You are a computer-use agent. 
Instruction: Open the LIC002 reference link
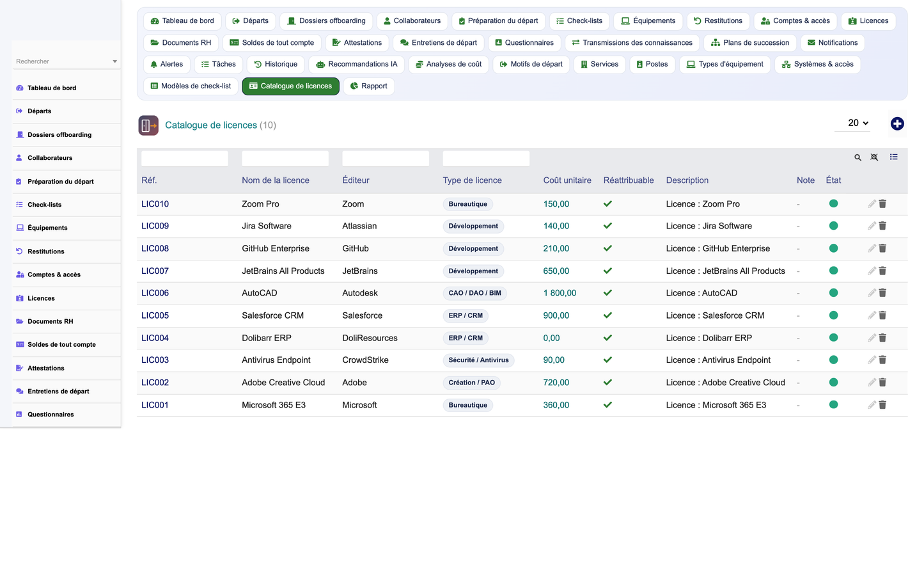click(x=155, y=383)
